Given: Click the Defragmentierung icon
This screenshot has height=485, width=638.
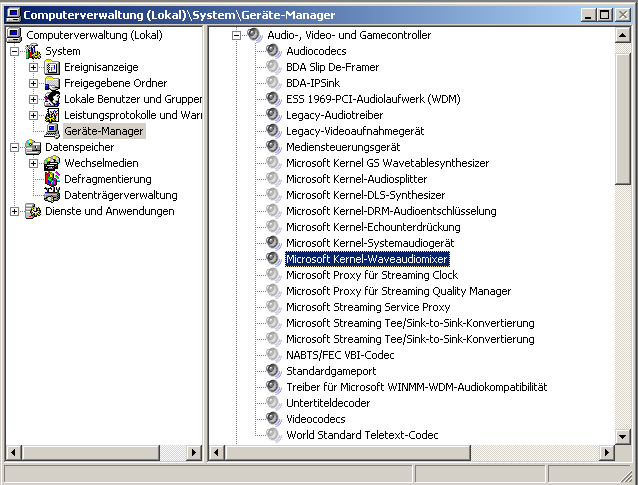Looking at the screenshot, I should pyautogui.click(x=52, y=179).
